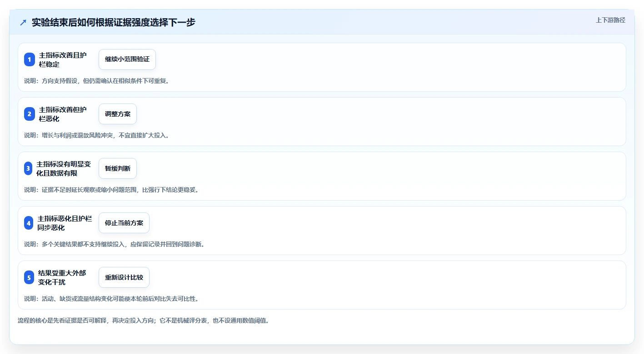This screenshot has width=644, height=354.
Task: Select the step number 5 badge
Action: [29, 277]
